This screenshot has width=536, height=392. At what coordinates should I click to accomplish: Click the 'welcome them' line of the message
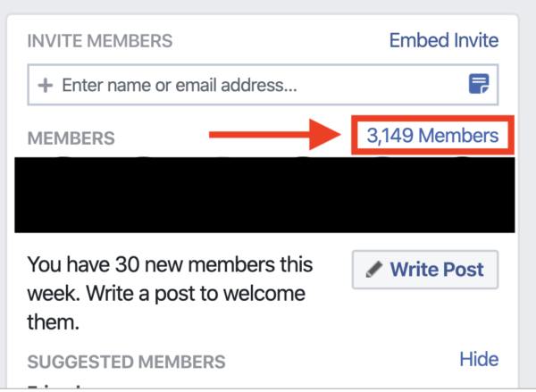click(x=166, y=307)
